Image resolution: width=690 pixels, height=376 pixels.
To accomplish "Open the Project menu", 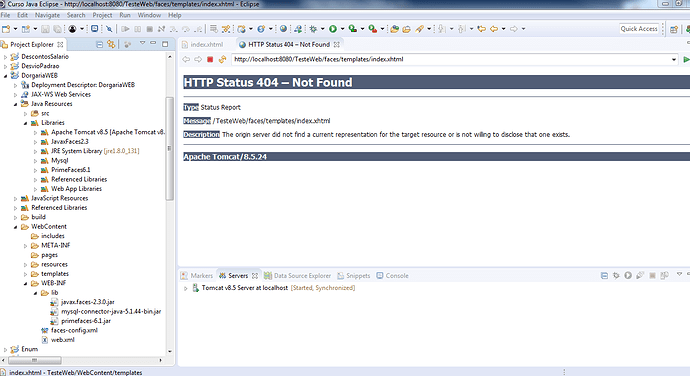I will click(102, 15).
